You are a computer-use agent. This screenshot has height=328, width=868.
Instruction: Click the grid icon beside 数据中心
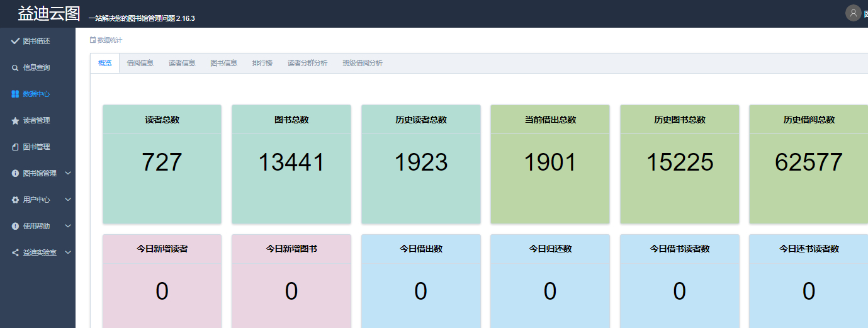click(x=15, y=94)
